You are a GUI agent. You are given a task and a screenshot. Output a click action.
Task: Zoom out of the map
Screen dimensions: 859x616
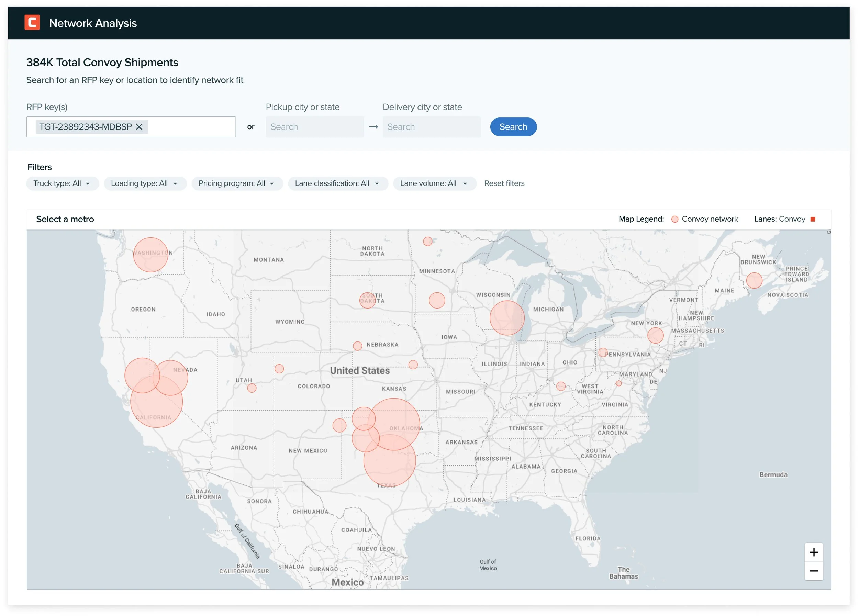point(814,571)
